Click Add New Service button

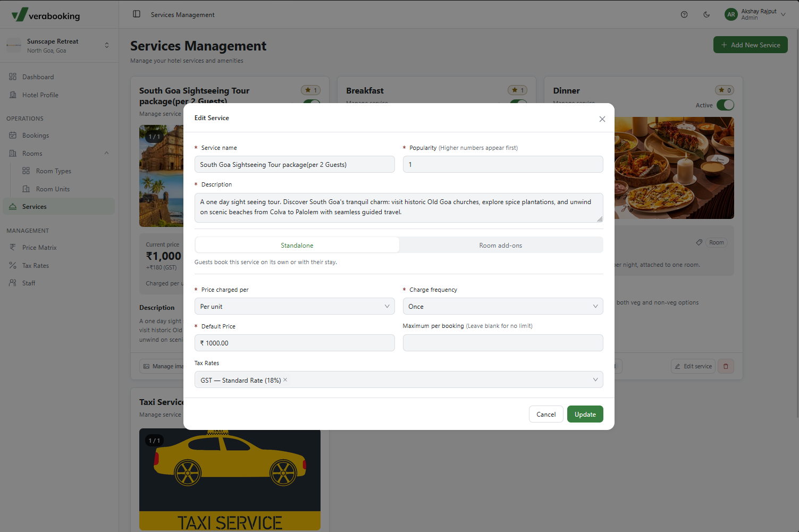[751, 45]
